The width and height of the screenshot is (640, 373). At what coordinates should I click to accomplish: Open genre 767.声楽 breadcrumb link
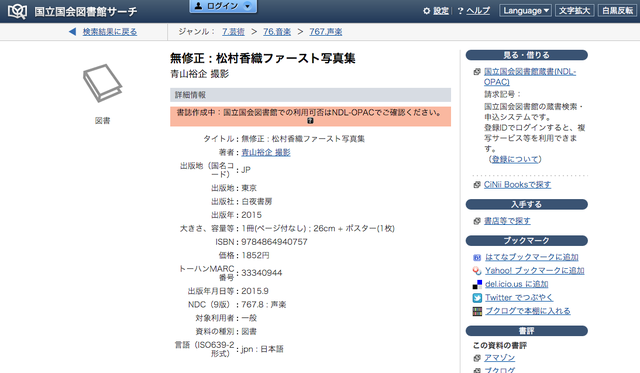[326, 31]
